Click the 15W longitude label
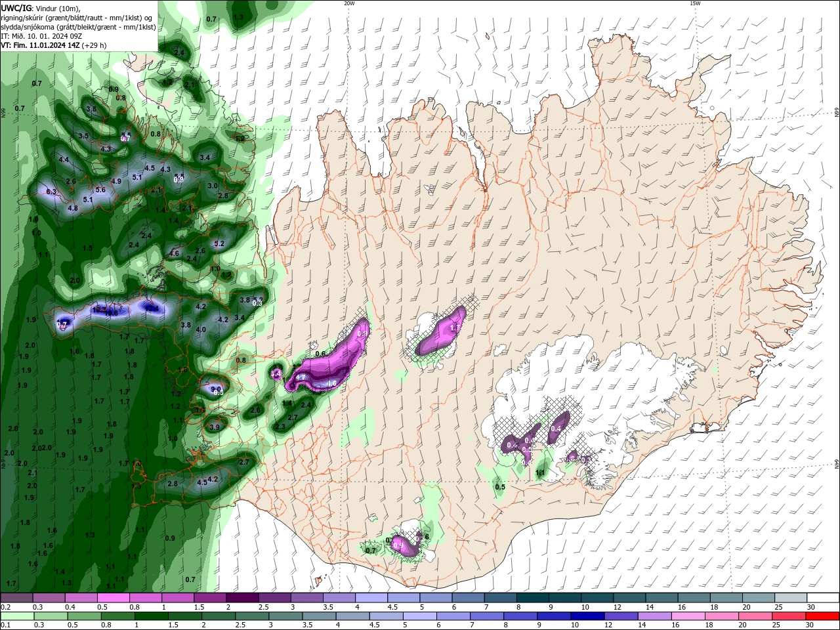The image size is (840, 630). (x=695, y=3)
